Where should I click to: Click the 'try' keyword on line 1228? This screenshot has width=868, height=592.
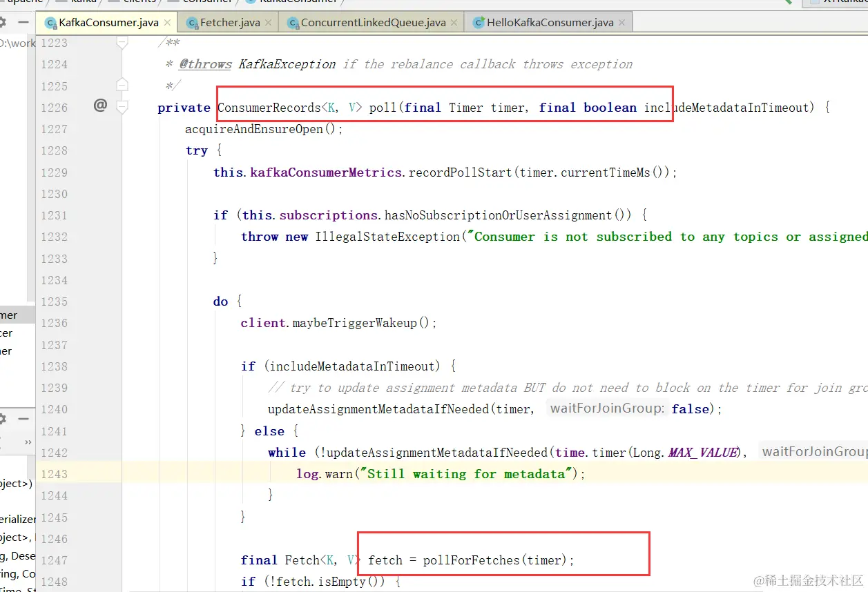(196, 150)
